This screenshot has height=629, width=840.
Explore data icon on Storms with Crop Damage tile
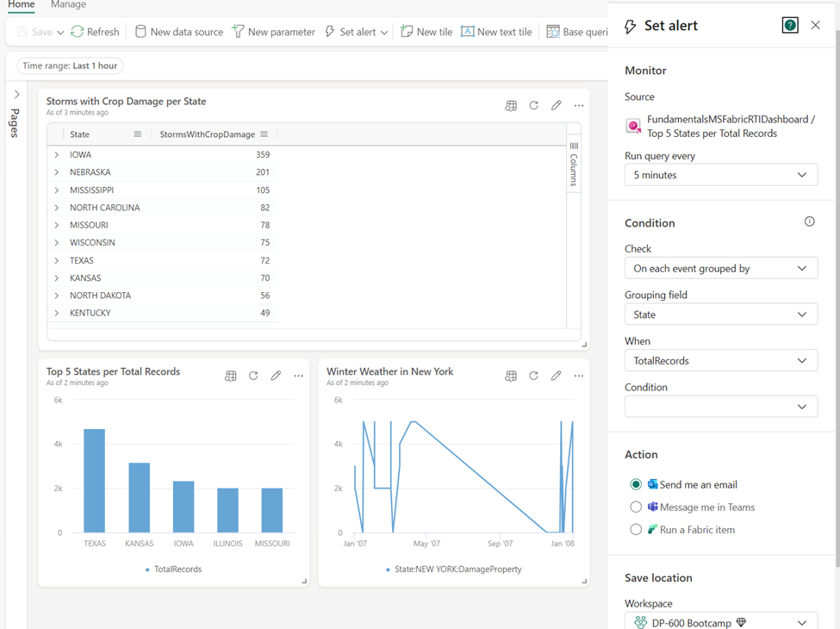[511, 105]
